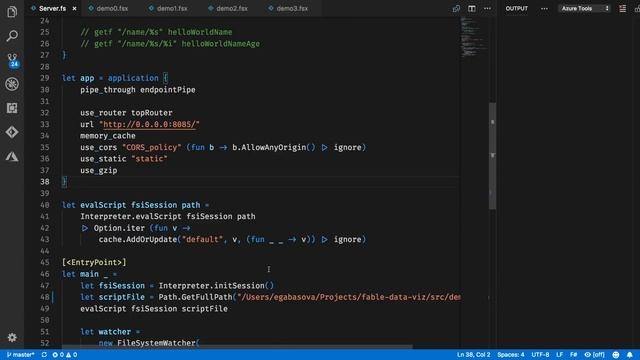This screenshot has height=360, width=640.
Task: Close the Server.fs tab
Action: click(x=74, y=9)
